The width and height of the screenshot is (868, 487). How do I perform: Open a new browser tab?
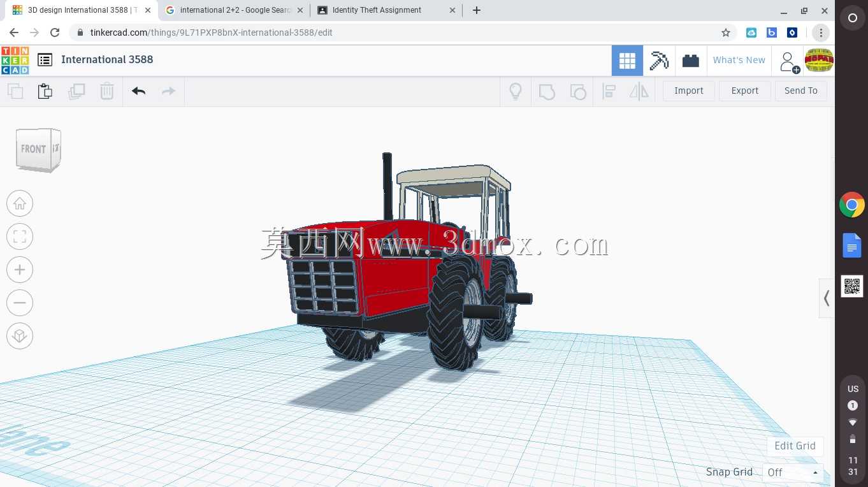[476, 10]
